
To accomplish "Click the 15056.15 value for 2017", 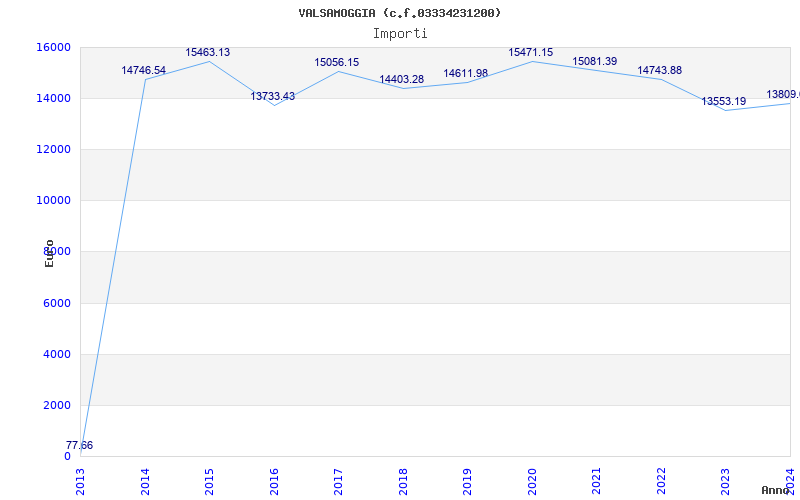I will 337,63.
